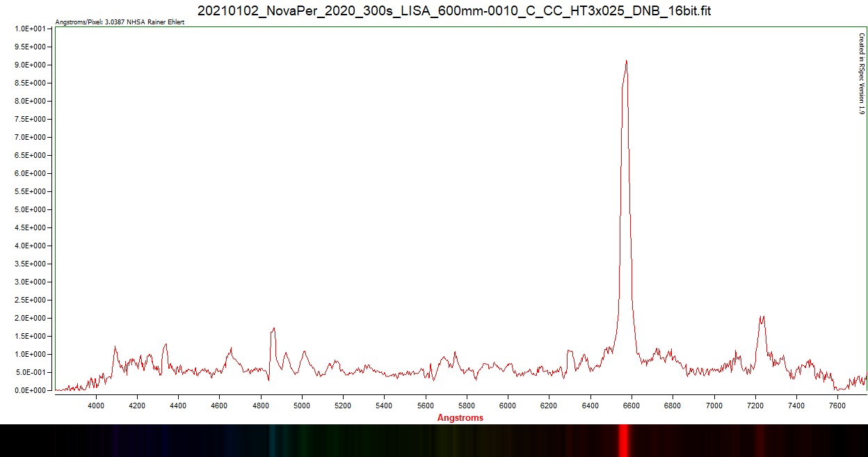Click the 7600 x-axis tick label
Screen dimensions: 868x457
pyautogui.click(x=837, y=405)
